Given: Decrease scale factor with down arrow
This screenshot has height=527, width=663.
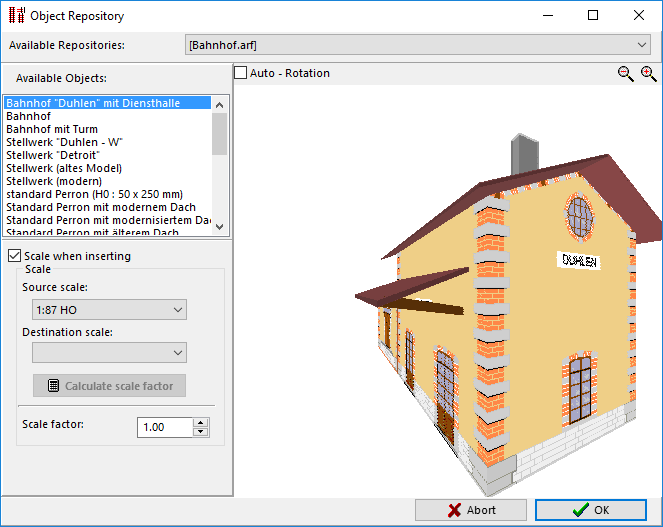Looking at the screenshot, I should tap(201, 432).
